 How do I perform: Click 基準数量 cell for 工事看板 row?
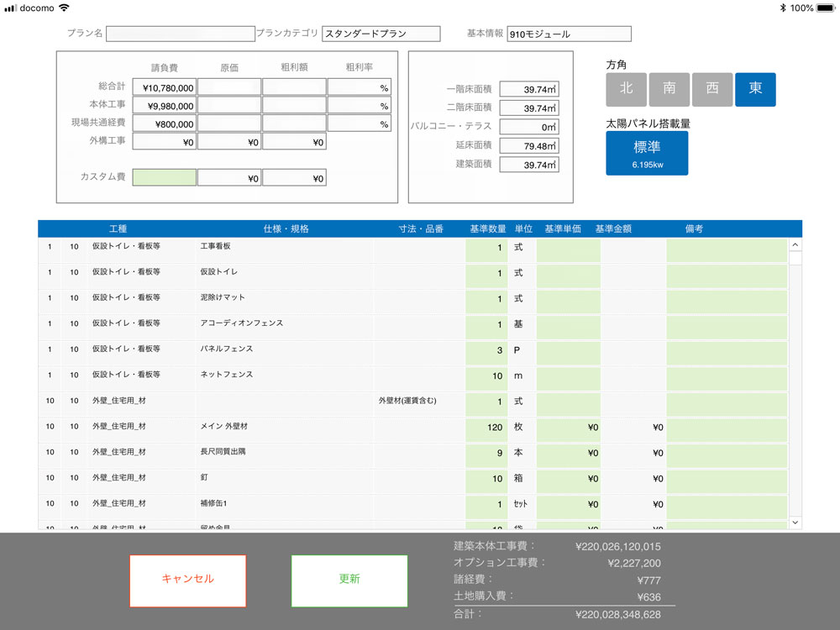486,250
